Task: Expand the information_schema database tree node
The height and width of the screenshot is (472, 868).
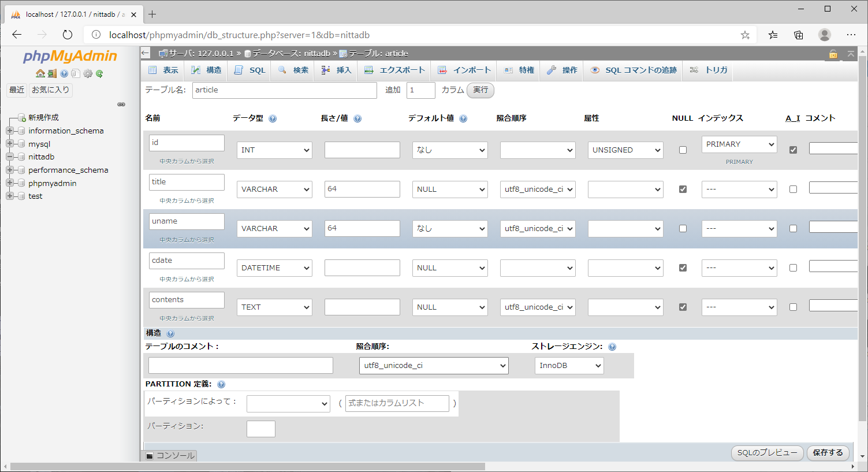Action: (10, 131)
